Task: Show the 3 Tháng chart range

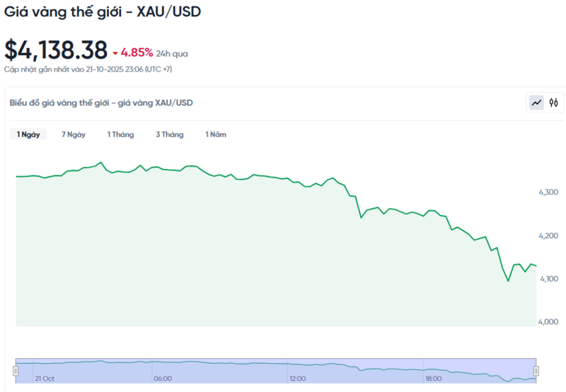Action: point(170,134)
